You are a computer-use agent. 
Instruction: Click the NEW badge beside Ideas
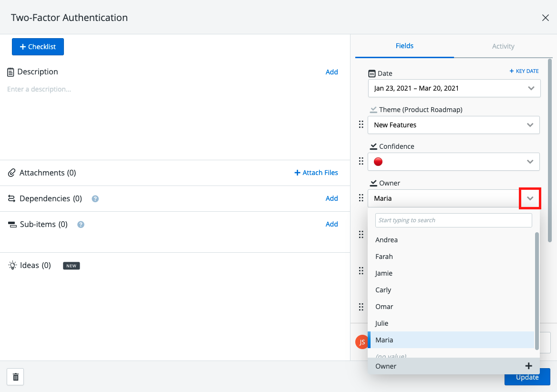72,266
